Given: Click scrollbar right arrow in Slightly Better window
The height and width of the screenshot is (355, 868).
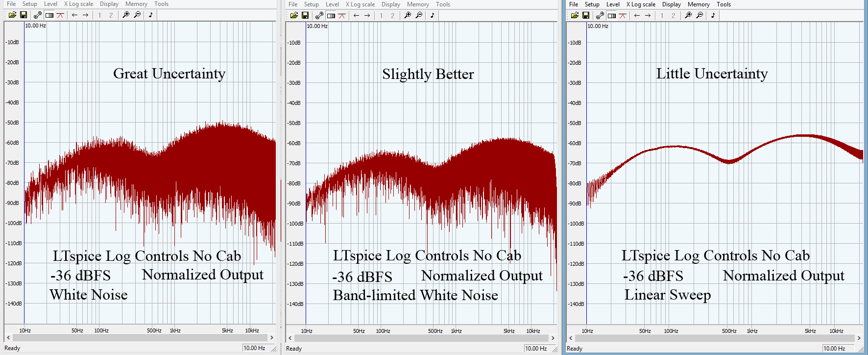Looking at the screenshot, I should tap(553, 338).
